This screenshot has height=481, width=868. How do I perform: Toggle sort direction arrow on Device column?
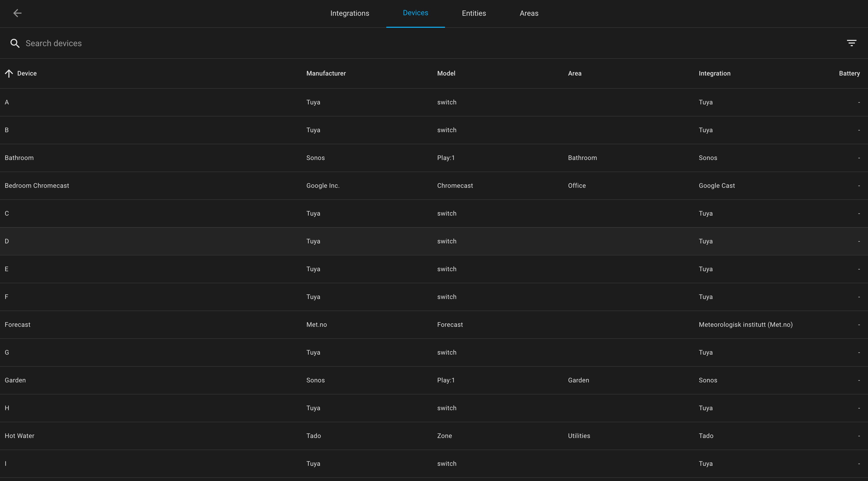pos(9,73)
